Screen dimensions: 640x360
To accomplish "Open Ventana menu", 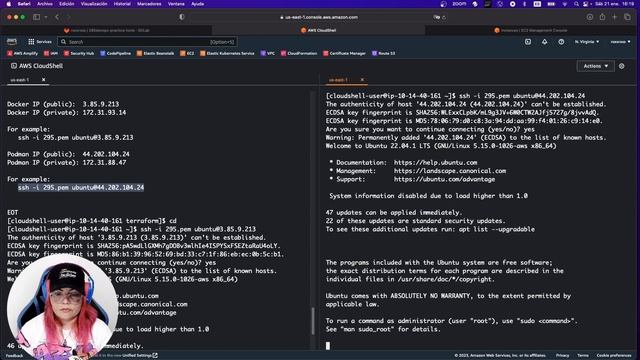I will tap(176, 4).
